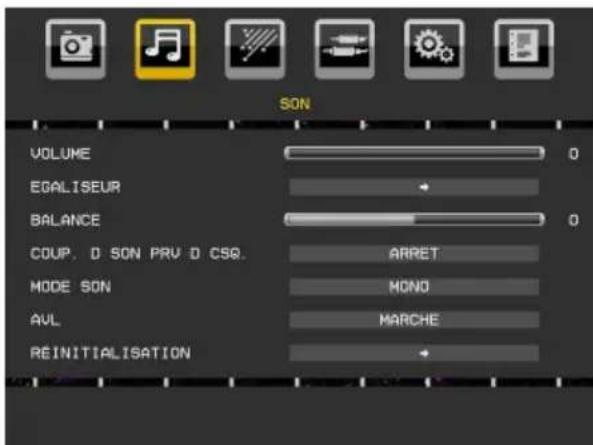Select the VOLUME row label
This screenshot has width=593, height=445.
click(61, 154)
